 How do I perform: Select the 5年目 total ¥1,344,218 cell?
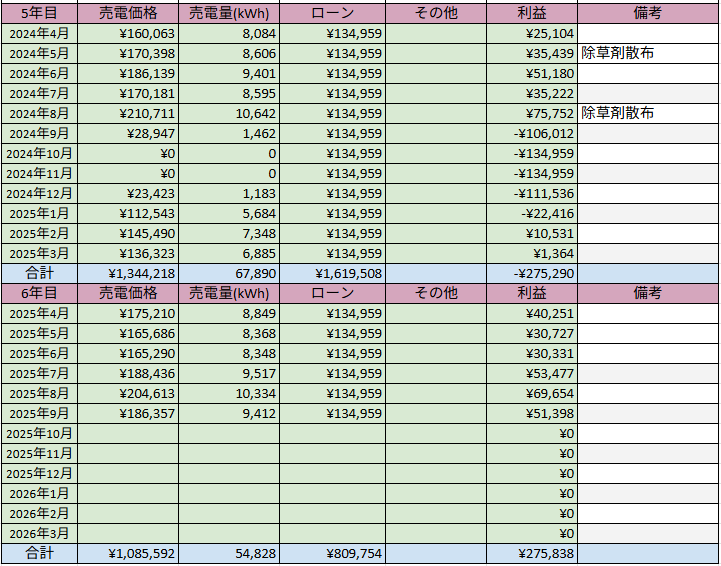tap(129, 273)
